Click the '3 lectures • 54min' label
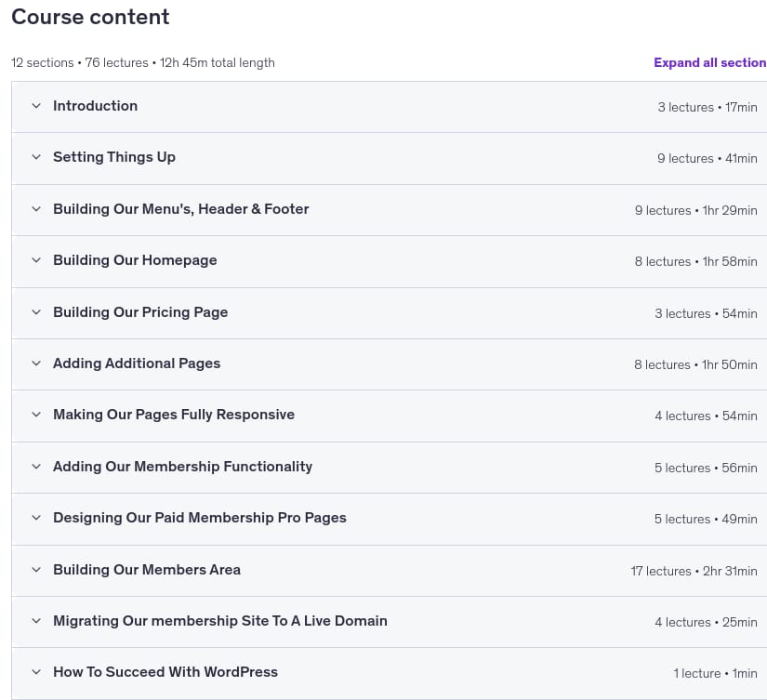Screen dimensions: 767x700 coord(706,314)
